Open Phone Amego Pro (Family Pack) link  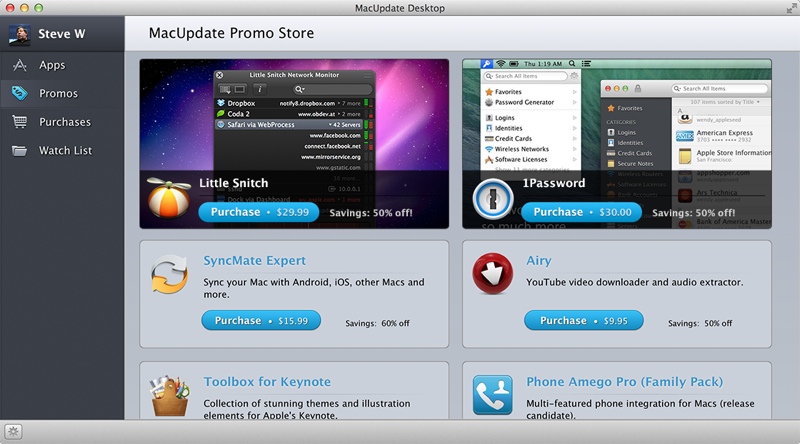(x=624, y=382)
